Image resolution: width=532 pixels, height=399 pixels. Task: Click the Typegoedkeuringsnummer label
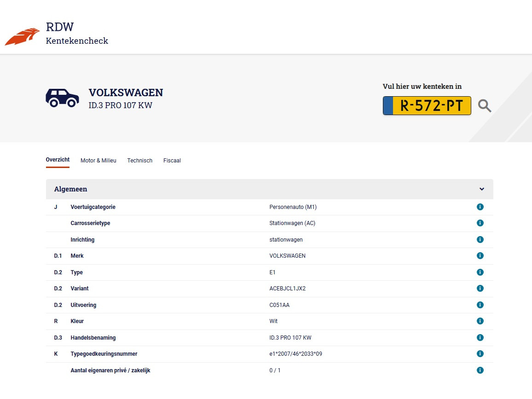pyautogui.click(x=104, y=354)
